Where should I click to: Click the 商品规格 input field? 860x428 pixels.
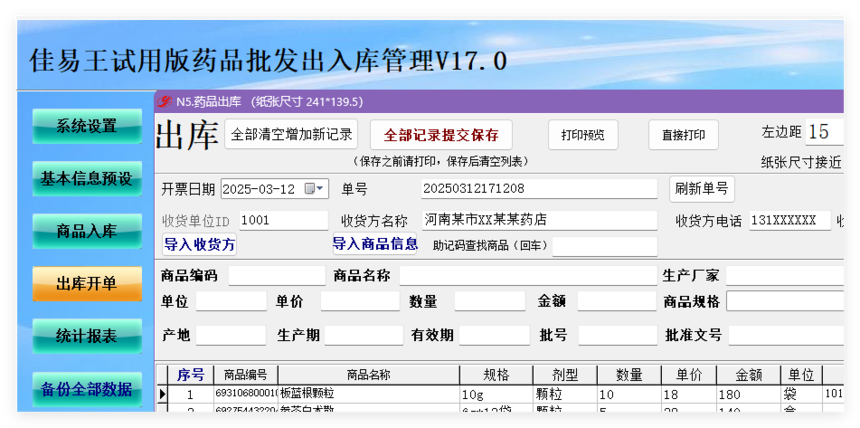(785, 301)
